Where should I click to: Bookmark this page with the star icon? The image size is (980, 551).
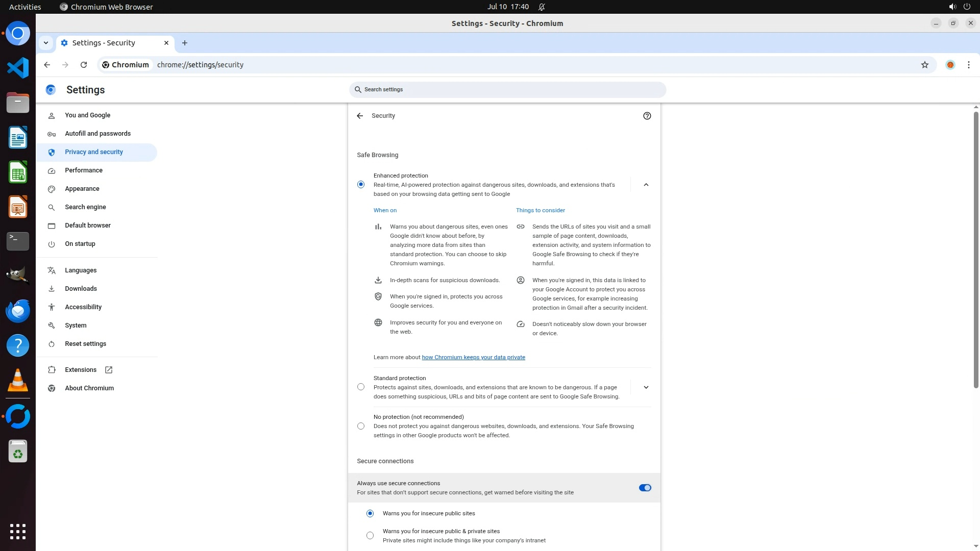coord(924,65)
